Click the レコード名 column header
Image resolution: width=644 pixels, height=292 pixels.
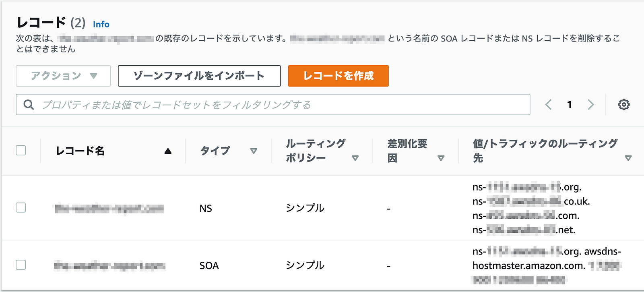pyautogui.click(x=80, y=151)
